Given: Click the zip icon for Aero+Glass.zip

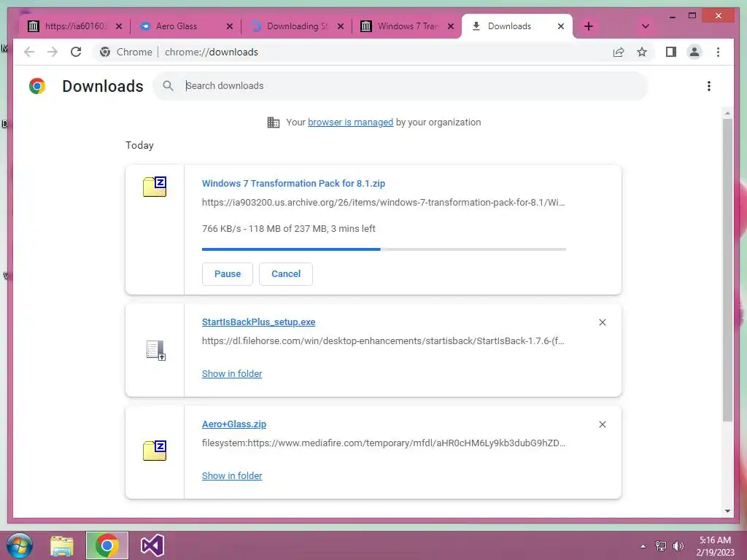Looking at the screenshot, I should coord(155,451).
